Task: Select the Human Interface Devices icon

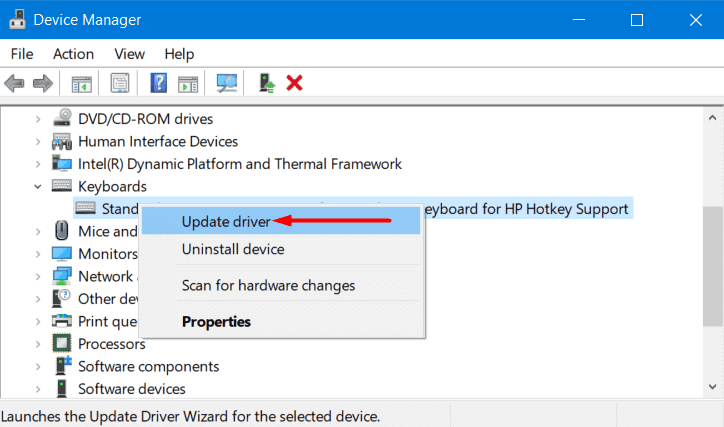Action: (x=62, y=141)
